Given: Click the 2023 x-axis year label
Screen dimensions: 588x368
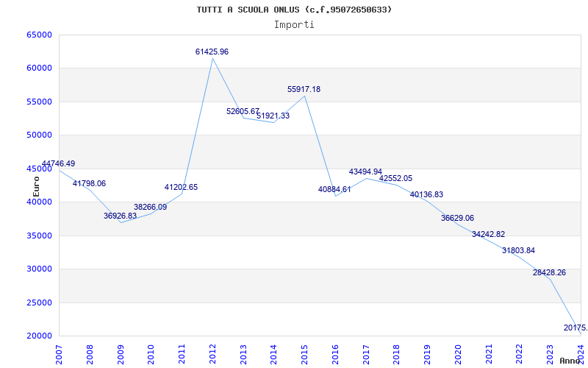Looking at the screenshot, I should [x=550, y=355].
